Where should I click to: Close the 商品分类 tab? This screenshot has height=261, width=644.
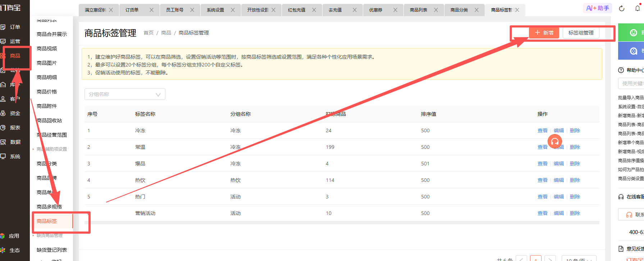pos(476,10)
